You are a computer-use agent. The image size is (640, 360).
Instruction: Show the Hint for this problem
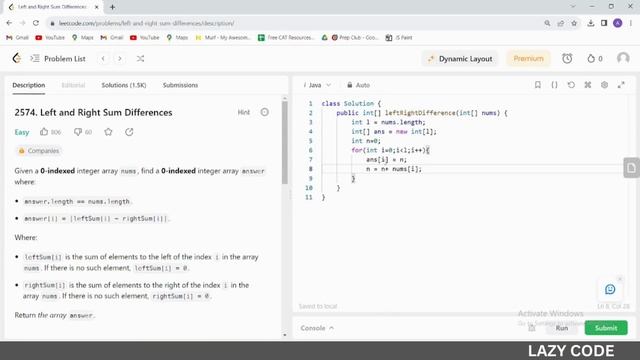coord(244,112)
